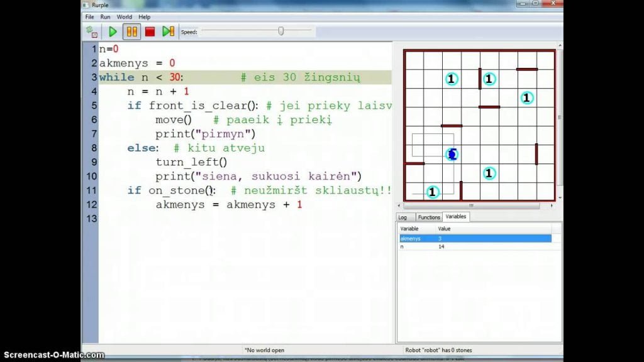This screenshot has height=362, width=644.
Task: Close the Rurple window
Action: click(x=553, y=3)
